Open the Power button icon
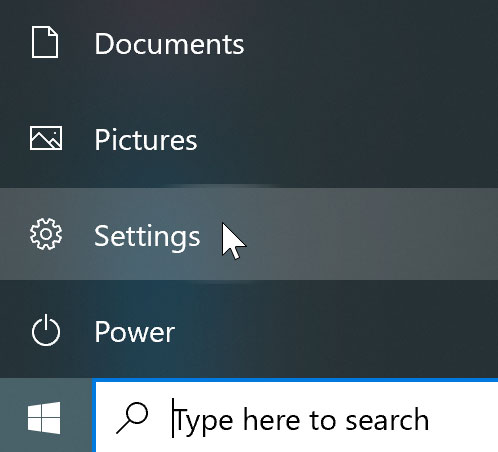 (x=46, y=330)
